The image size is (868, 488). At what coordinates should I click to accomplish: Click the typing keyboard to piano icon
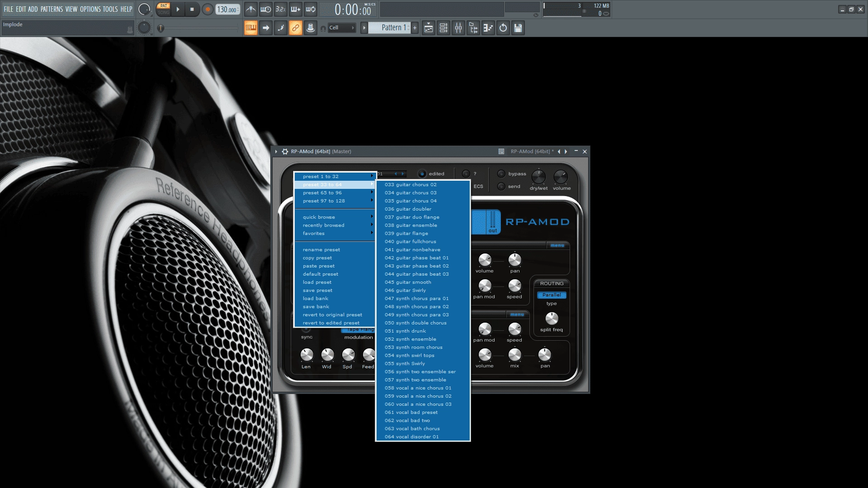251,28
